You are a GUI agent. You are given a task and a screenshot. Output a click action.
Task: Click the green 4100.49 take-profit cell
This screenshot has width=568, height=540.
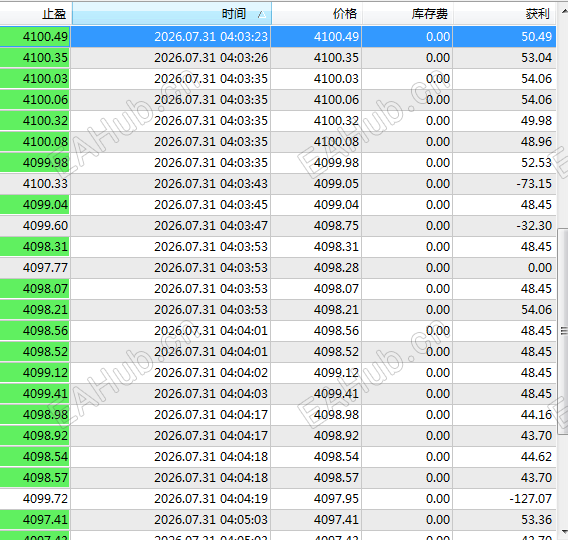point(35,37)
